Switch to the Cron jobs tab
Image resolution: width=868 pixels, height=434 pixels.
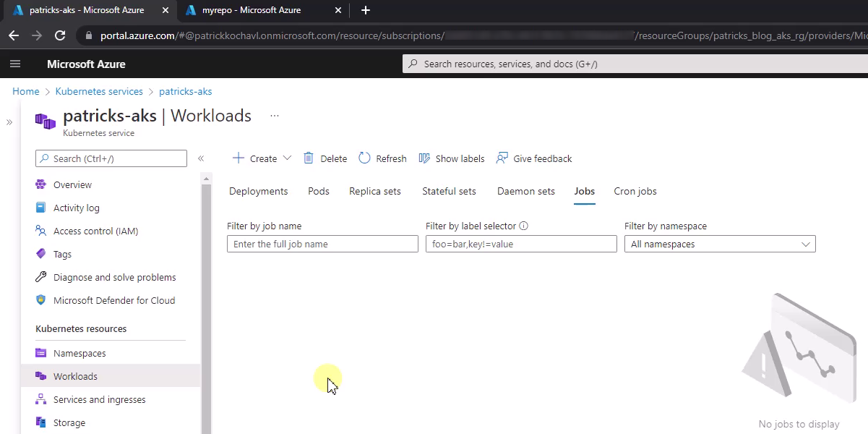(635, 191)
